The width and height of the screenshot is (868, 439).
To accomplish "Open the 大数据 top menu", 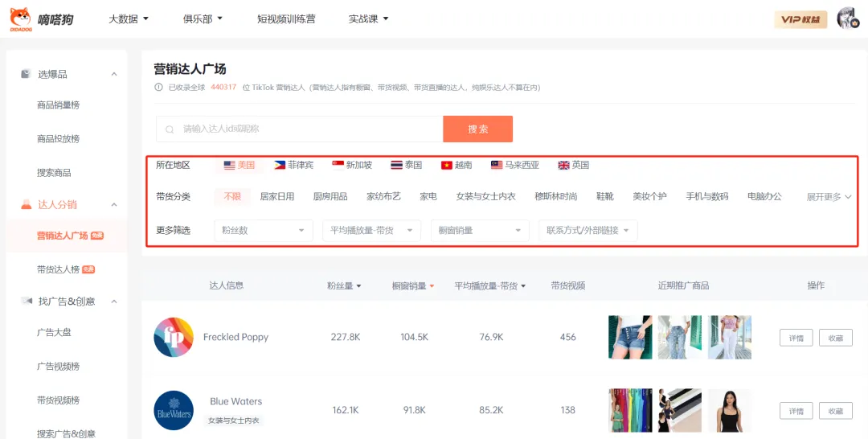I will (x=129, y=18).
